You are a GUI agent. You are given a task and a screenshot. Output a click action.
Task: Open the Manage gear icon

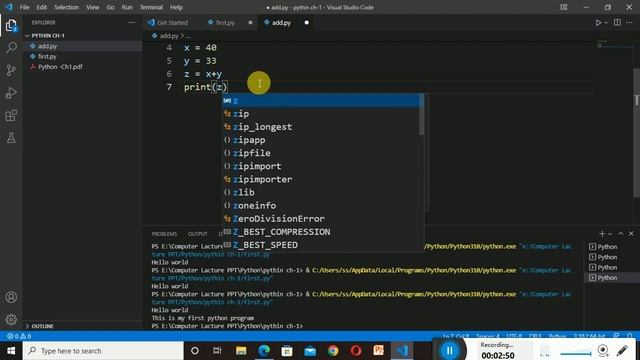coord(11,319)
